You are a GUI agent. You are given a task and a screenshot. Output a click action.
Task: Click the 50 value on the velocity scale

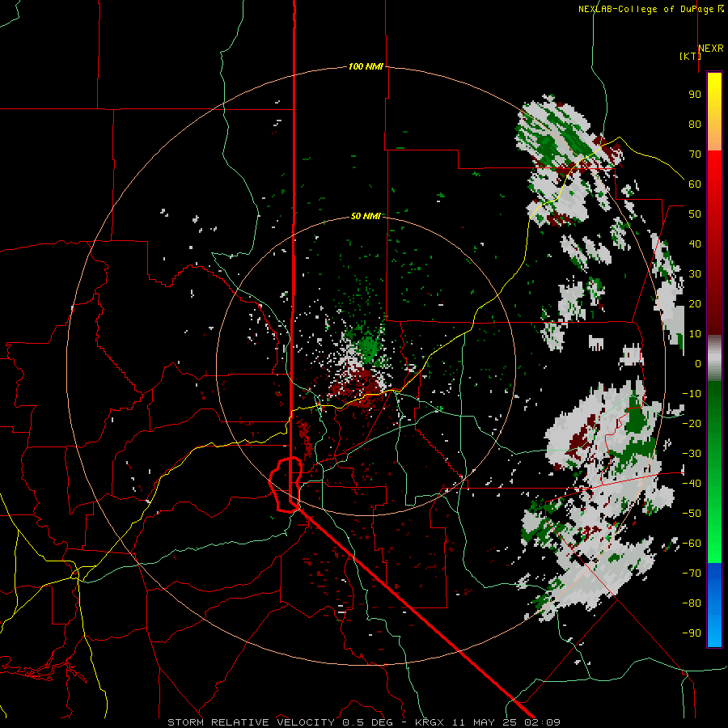[695, 214]
